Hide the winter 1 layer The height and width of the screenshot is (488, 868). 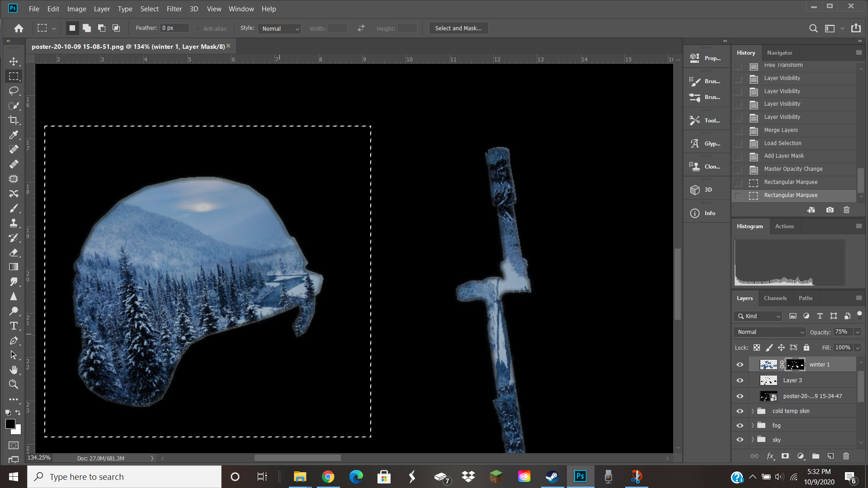pyautogui.click(x=740, y=365)
